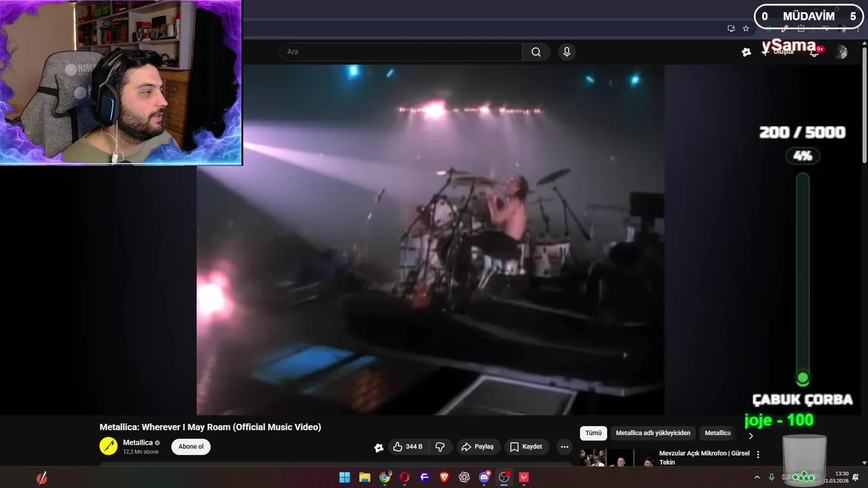Click the video player to pause
Viewport: 868px width, 488px height.
(431, 239)
